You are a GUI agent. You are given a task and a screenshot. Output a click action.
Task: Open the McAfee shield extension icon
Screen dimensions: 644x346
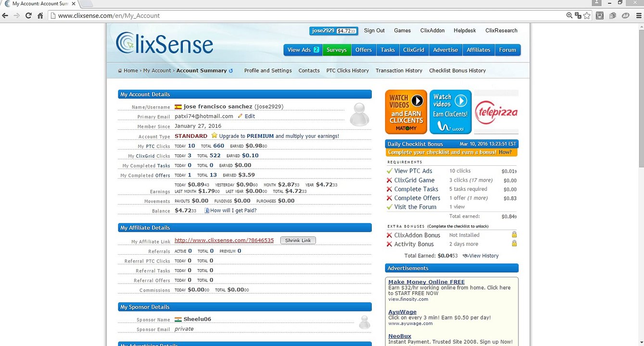(x=600, y=15)
